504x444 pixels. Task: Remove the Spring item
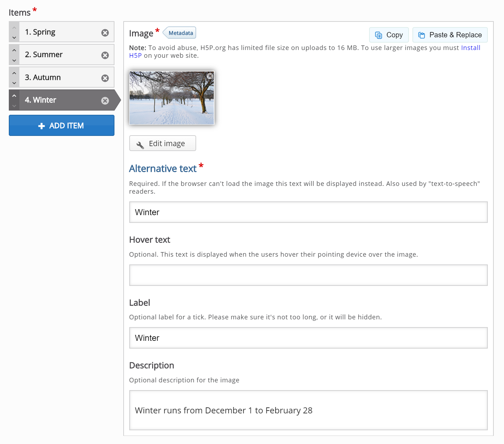coord(105,33)
